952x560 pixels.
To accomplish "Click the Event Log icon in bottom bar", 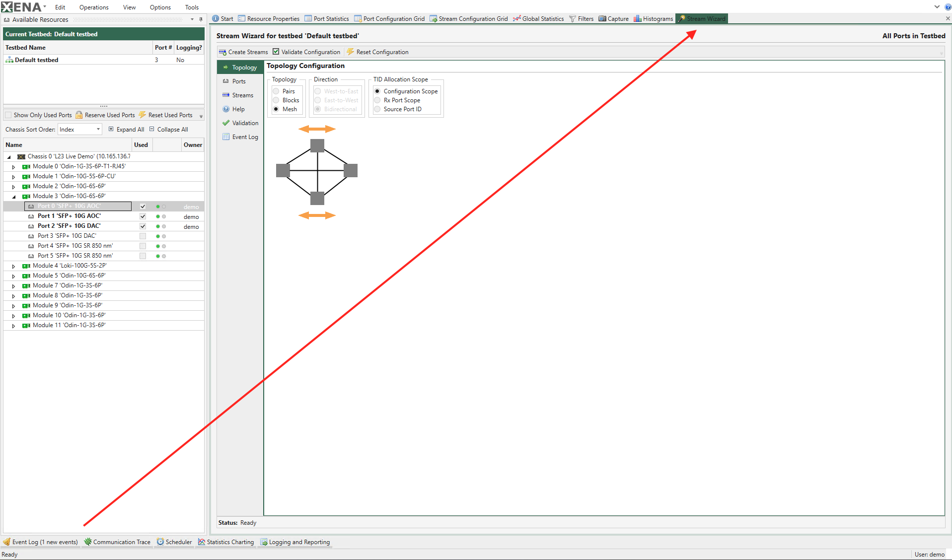I will [6, 542].
